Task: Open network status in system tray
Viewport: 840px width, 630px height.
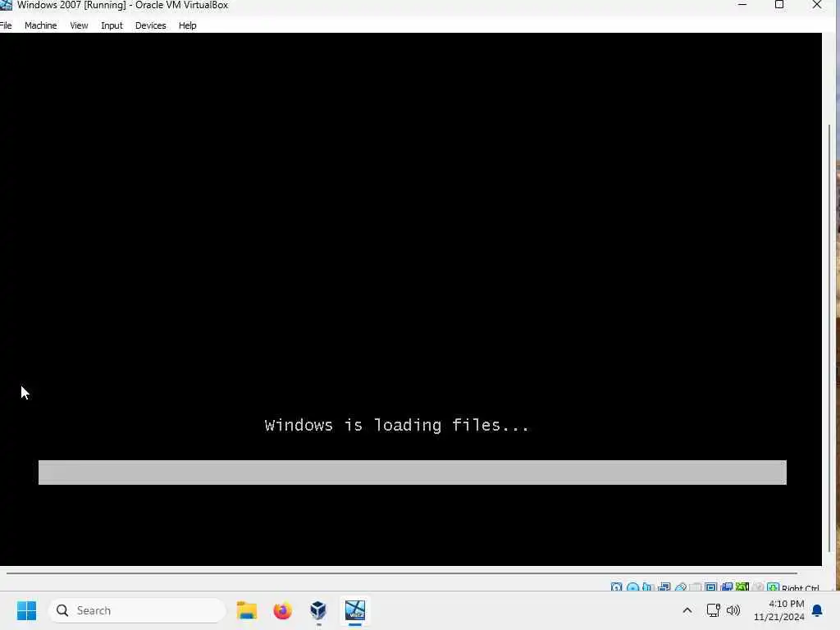Action: click(x=713, y=610)
